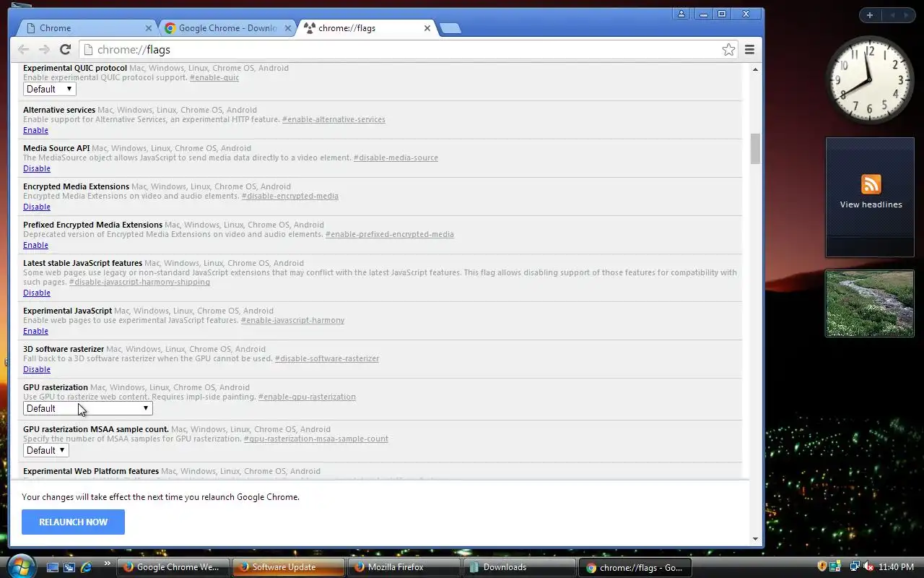Click the Experimental Web Platform features heading
924x578 pixels.
point(91,471)
